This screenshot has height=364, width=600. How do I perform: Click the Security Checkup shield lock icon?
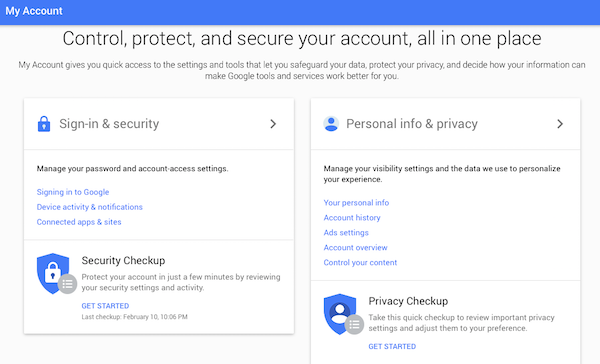(53, 273)
